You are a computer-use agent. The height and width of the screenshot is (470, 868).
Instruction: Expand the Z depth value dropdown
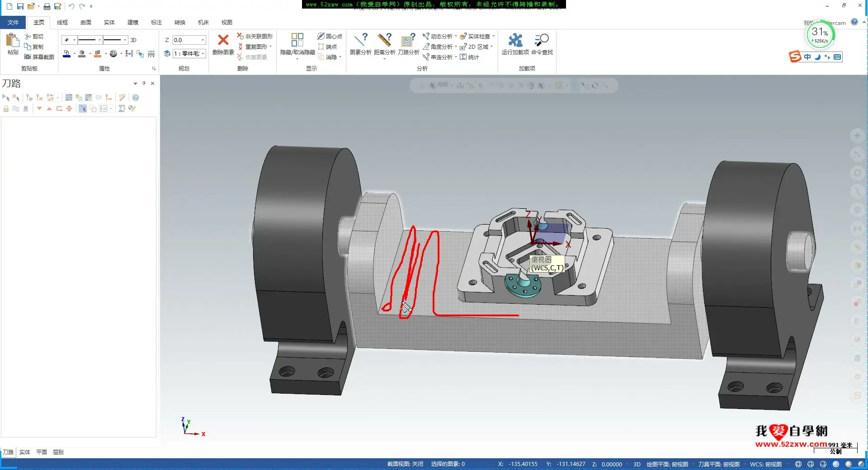coord(203,40)
